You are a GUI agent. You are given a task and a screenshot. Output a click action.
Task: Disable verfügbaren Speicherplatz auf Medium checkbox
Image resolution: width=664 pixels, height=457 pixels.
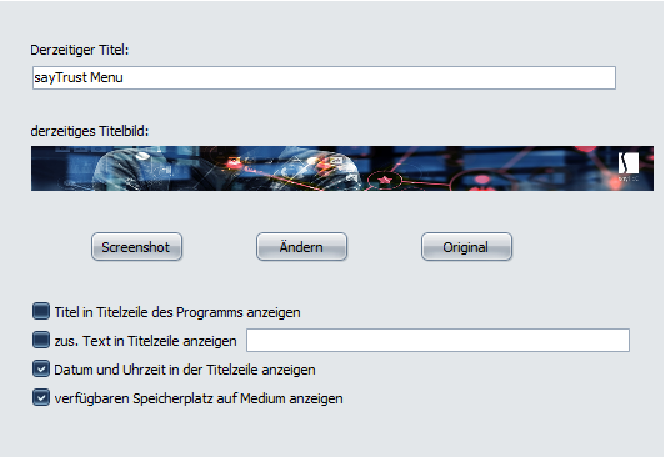pos(41,398)
